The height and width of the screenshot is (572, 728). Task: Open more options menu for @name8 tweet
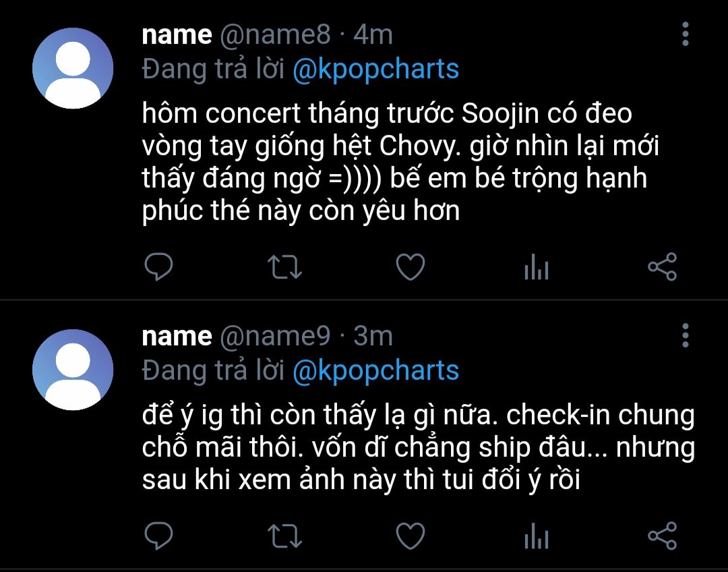point(685,34)
